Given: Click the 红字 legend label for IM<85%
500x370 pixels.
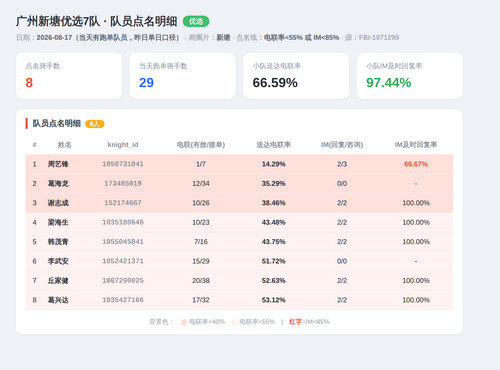Looking at the screenshot, I should click(x=295, y=322).
